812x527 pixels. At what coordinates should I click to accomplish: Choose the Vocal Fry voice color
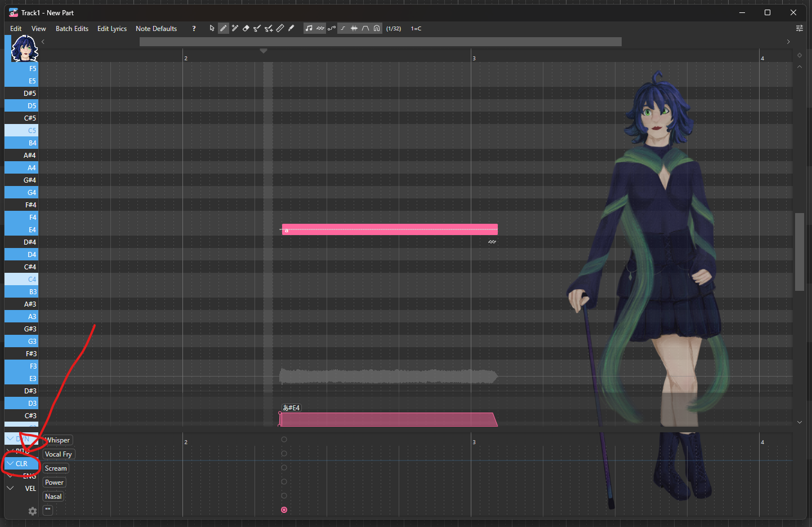[59, 454]
